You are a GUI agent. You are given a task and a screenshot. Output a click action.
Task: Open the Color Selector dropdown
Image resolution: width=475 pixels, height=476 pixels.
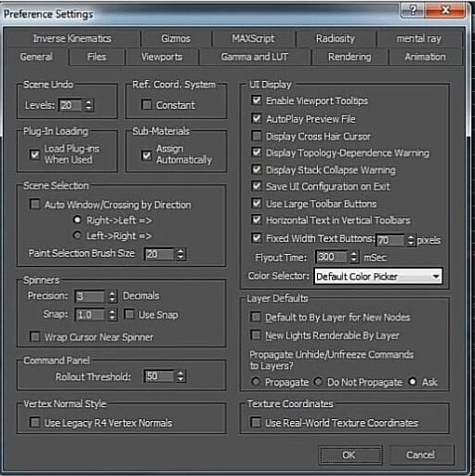[378, 276]
